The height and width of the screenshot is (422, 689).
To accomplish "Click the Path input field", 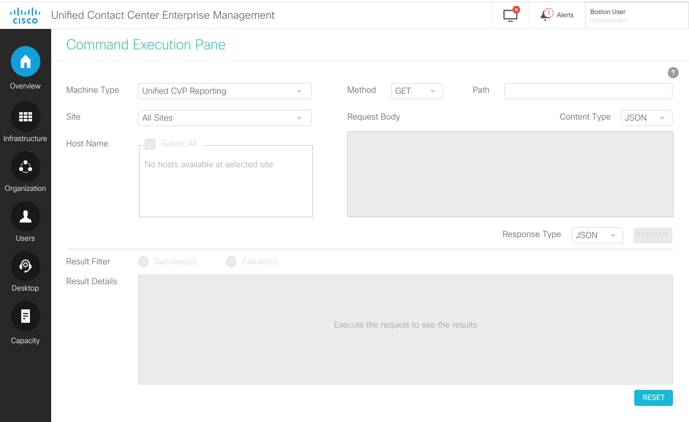I will [588, 91].
